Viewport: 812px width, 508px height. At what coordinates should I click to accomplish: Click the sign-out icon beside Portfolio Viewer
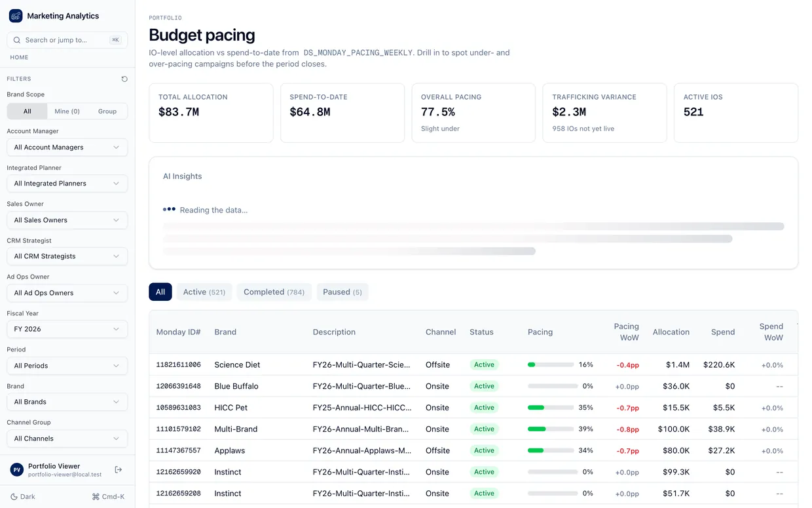[x=119, y=469]
